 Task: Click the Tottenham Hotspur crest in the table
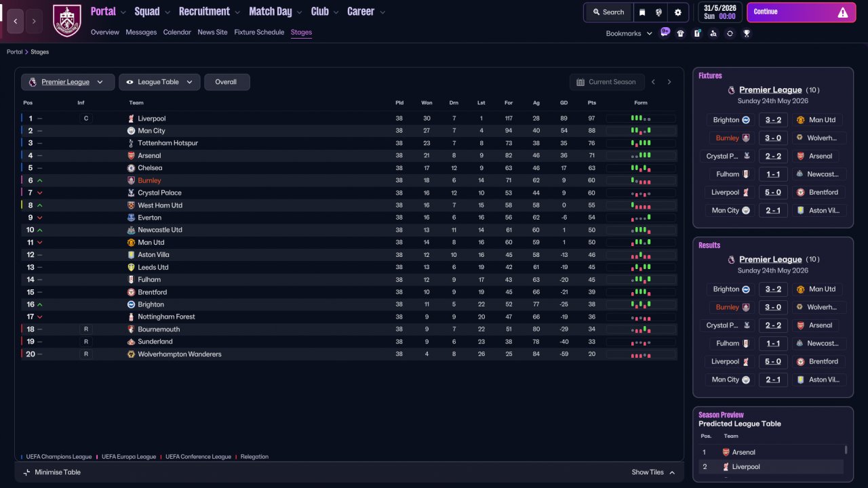coord(131,143)
